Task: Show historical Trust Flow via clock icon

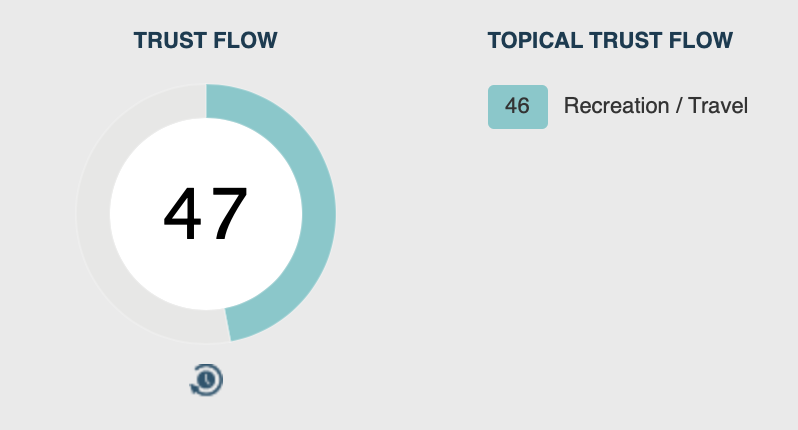Action: tap(206, 380)
